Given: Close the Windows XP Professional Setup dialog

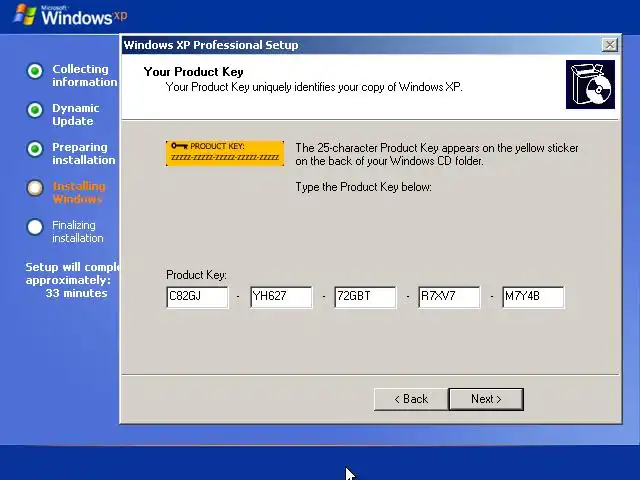Looking at the screenshot, I should [610, 44].
